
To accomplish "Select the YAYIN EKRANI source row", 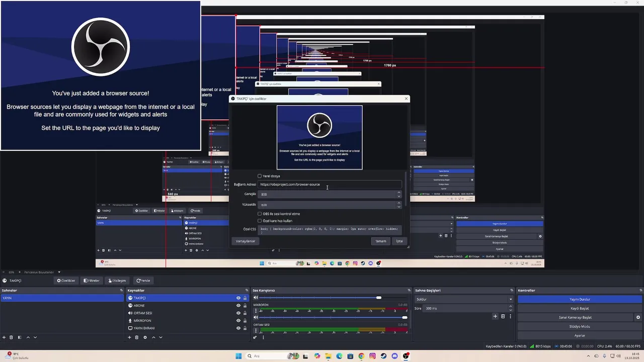I will tap(187, 328).
